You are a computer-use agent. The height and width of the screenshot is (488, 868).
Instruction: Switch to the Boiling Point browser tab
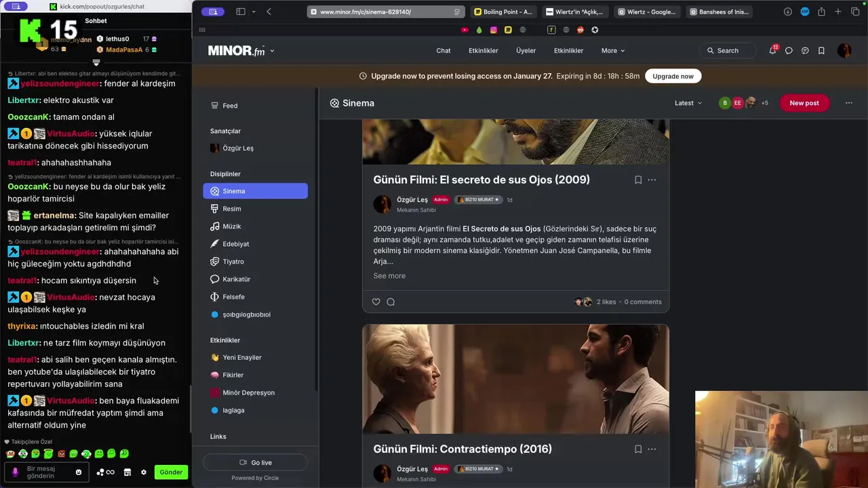pyautogui.click(x=503, y=12)
